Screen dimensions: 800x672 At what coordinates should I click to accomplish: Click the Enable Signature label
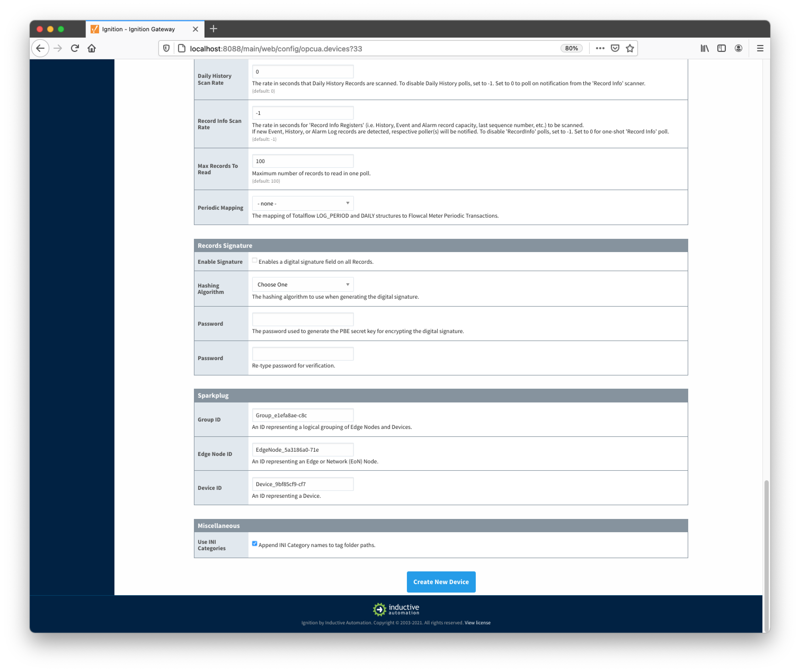(x=220, y=262)
